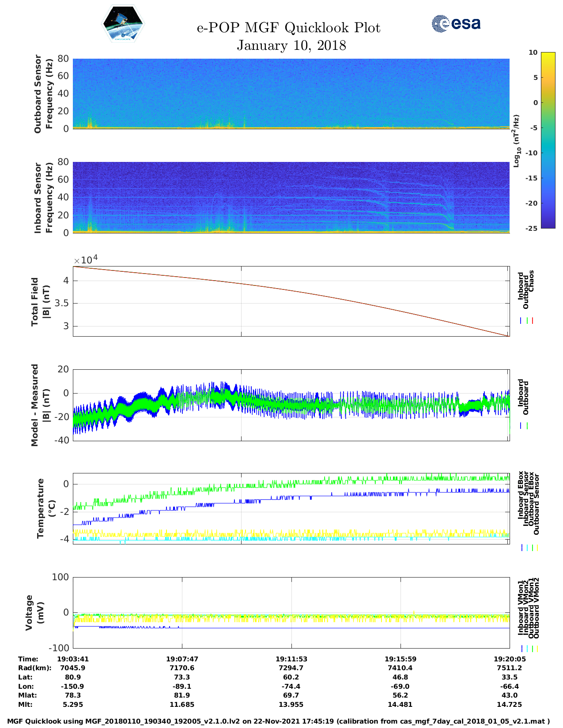This screenshot has width=563, height=728.
Task: Click the Model - Measured legend color markers
Action: (524, 426)
